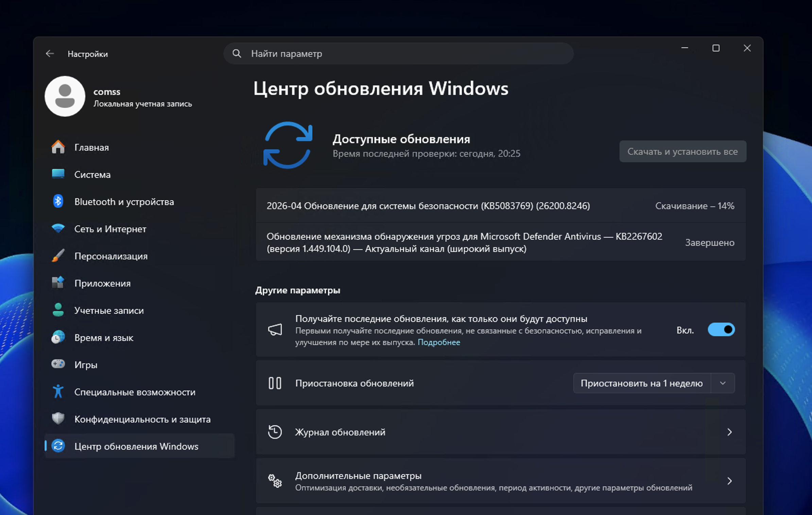
Task: Open the Система settings section
Action: [92, 174]
